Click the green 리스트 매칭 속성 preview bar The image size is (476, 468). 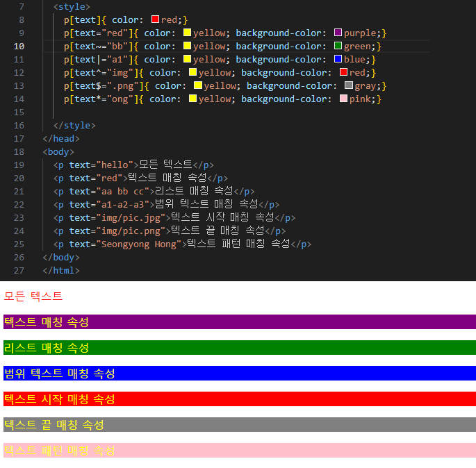pos(240,348)
